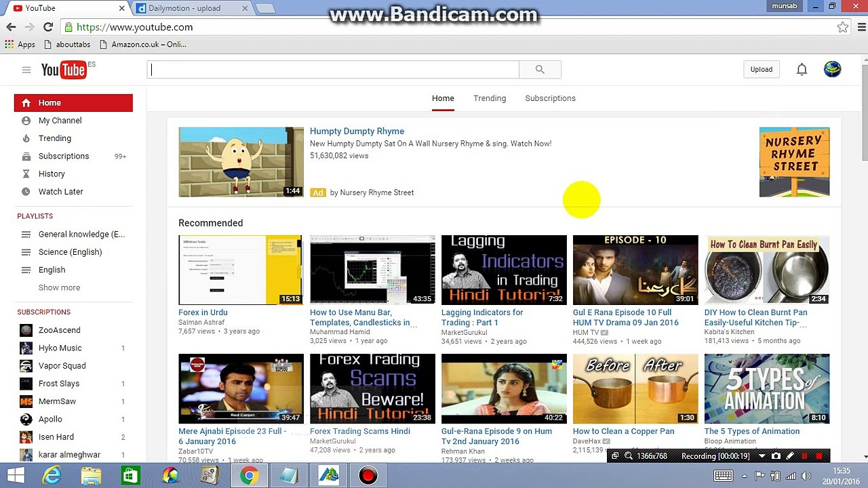Reload the page with the refresh icon
Image resolution: width=868 pixels, height=488 pixels.
coord(48,27)
